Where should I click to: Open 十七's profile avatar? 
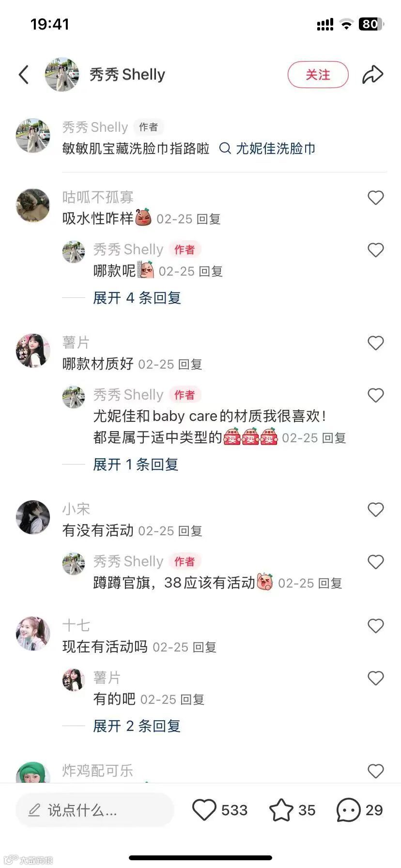click(33, 634)
